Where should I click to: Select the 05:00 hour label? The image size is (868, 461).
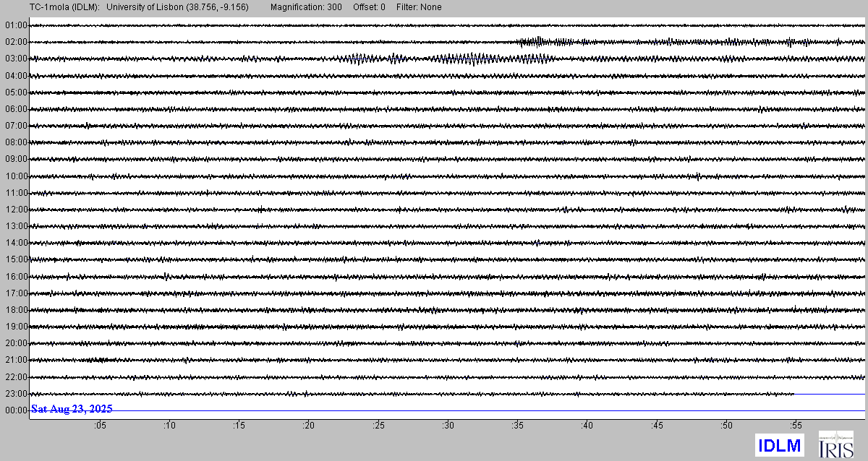15,92
